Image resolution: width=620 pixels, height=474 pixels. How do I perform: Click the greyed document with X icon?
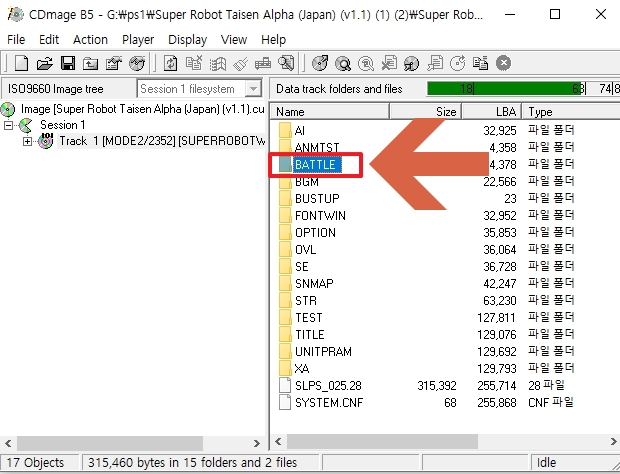389,63
